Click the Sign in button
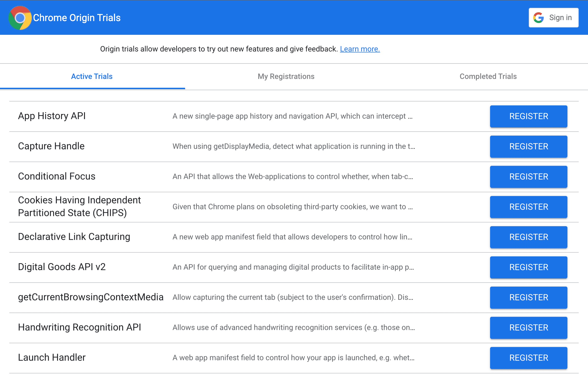The width and height of the screenshot is (588, 375). tap(553, 17)
